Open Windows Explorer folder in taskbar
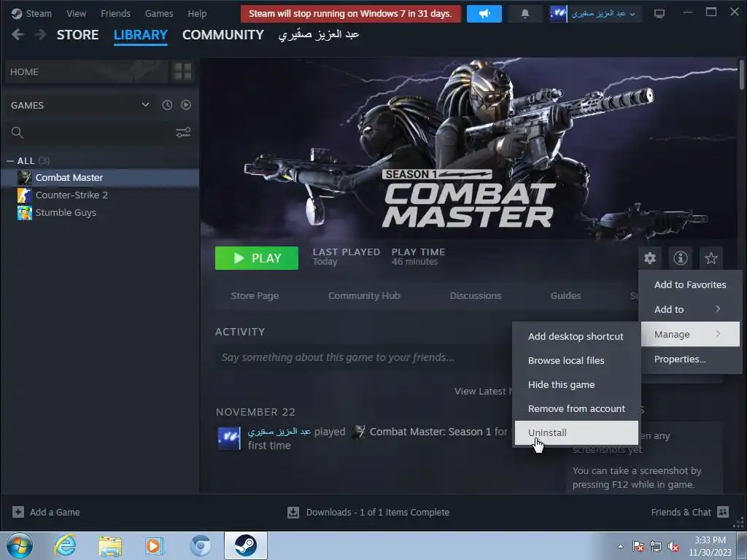Image resolution: width=747 pixels, height=560 pixels. 110,545
